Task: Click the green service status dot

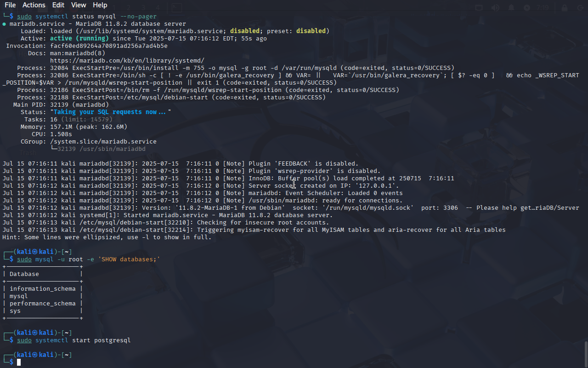Action: click(x=4, y=24)
